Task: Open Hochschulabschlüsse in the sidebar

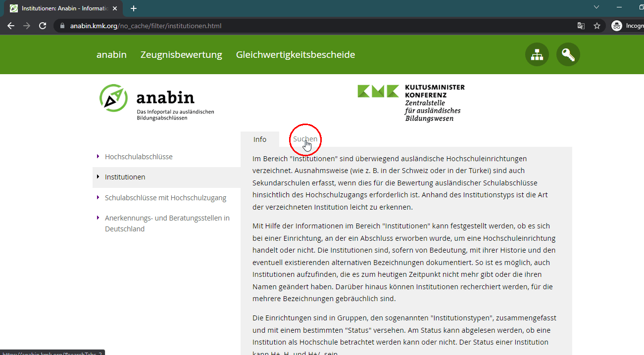Action: 139,156
